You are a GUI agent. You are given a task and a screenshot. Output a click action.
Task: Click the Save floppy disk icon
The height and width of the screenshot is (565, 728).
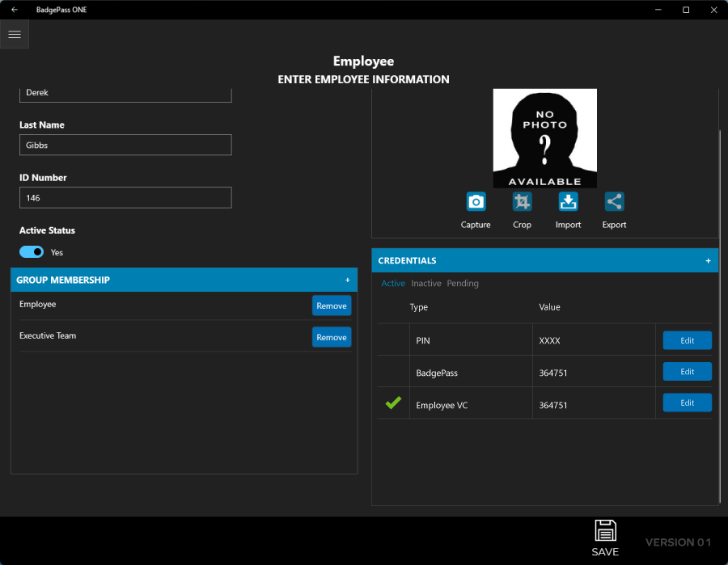pos(605,531)
